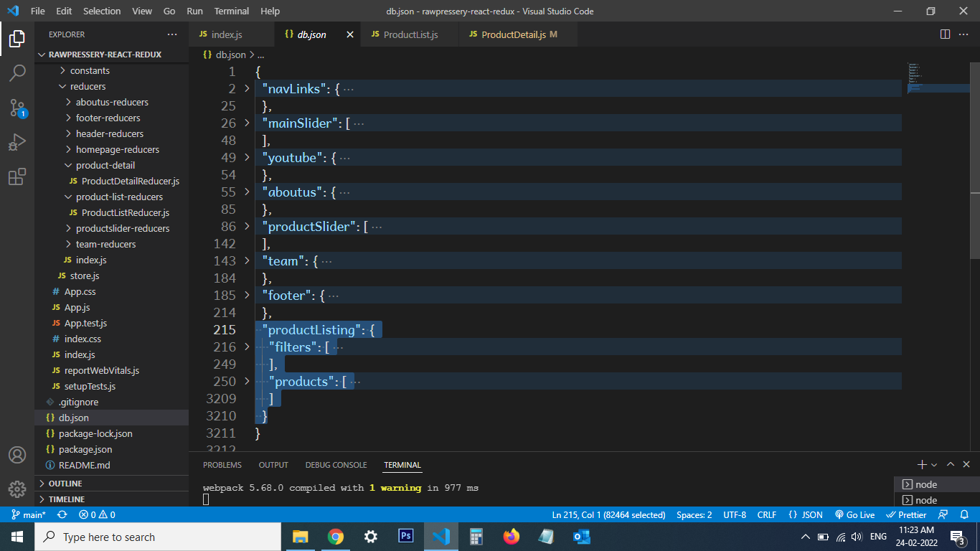
Task: Open the Terminal menu
Action: coord(232,11)
